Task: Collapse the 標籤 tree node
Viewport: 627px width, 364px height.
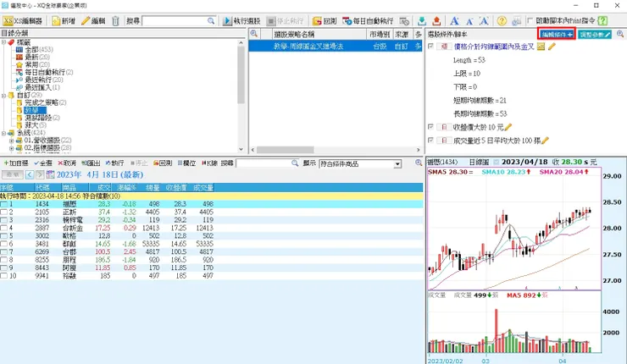Action: coord(3,42)
